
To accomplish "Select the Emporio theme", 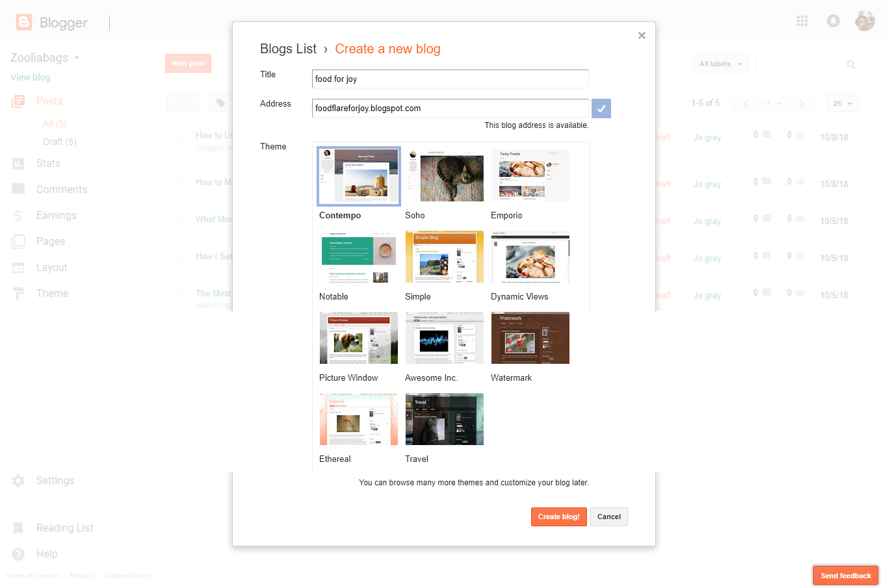I will (x=530, y=175).
